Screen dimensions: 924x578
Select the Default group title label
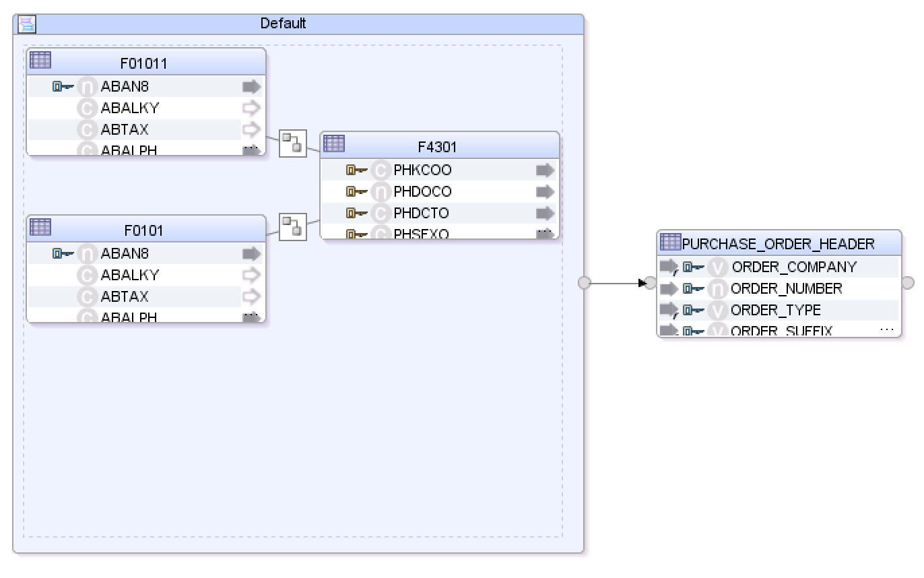point(284,23)
